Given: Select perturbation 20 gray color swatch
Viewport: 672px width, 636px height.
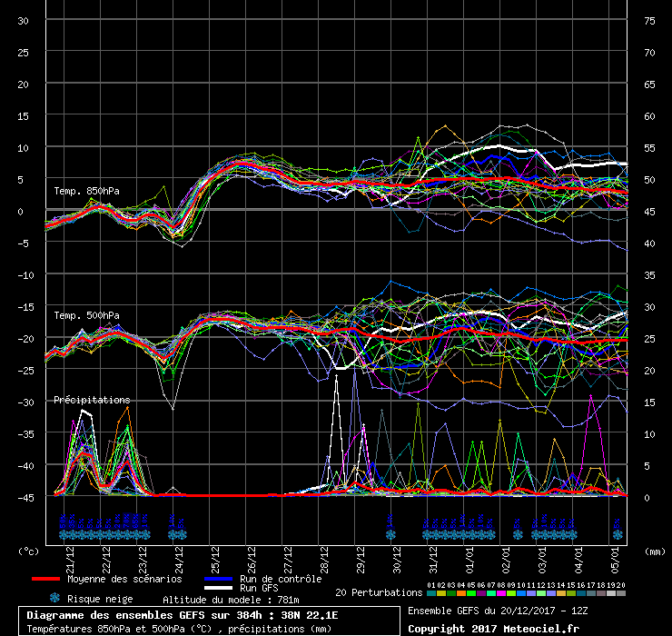Looking at the screenshot, I should [621, 593].
